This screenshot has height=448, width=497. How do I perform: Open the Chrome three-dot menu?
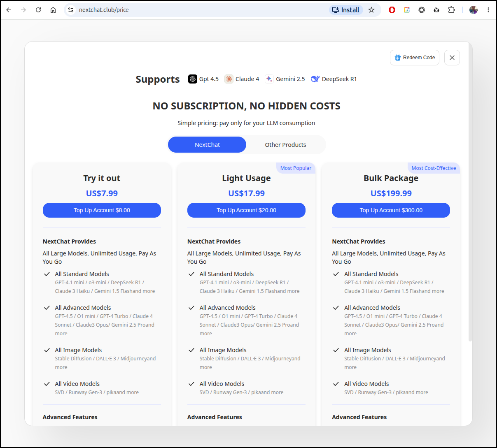(488, 10)
